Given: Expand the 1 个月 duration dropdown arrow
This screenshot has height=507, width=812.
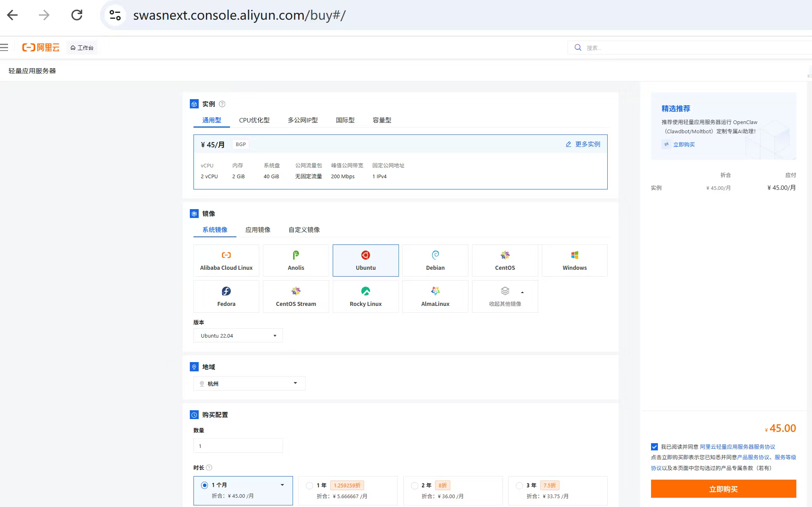Looking at the screenshot, I should click(283, 485).
